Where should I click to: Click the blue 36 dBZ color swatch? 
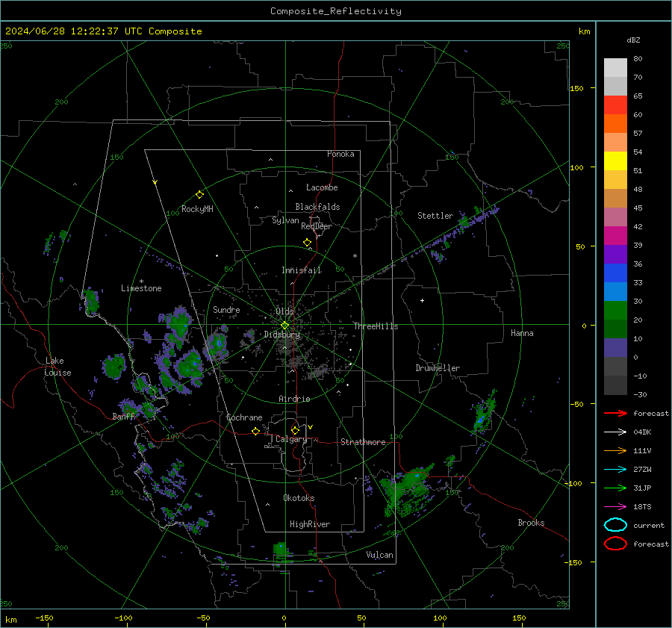(x=615, y=273)
